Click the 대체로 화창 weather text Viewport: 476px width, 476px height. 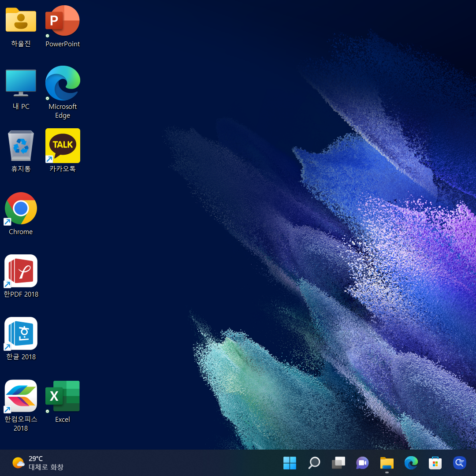click(46, 467)
